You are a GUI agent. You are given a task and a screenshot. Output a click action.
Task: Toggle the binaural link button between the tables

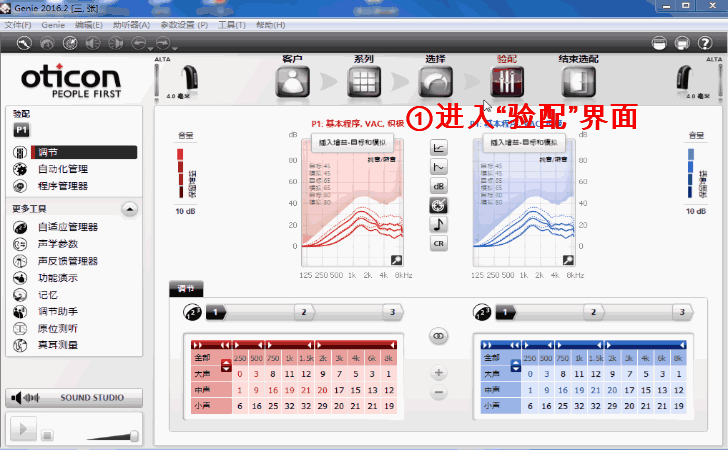pos(439,336)
